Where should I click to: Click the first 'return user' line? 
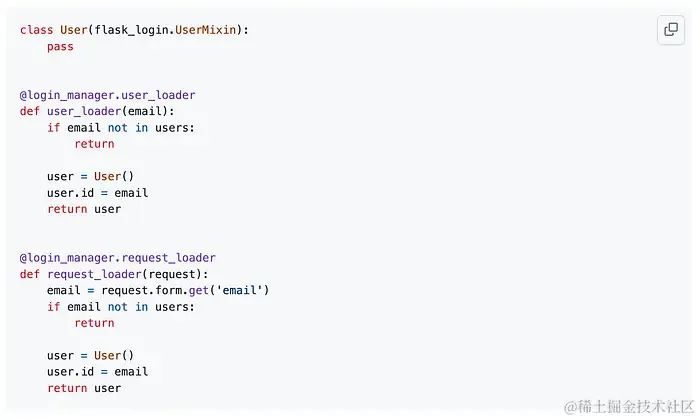(84, 209)
